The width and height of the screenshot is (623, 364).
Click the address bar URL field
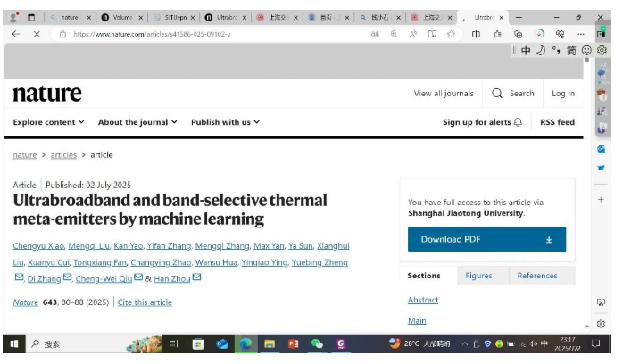219,34
